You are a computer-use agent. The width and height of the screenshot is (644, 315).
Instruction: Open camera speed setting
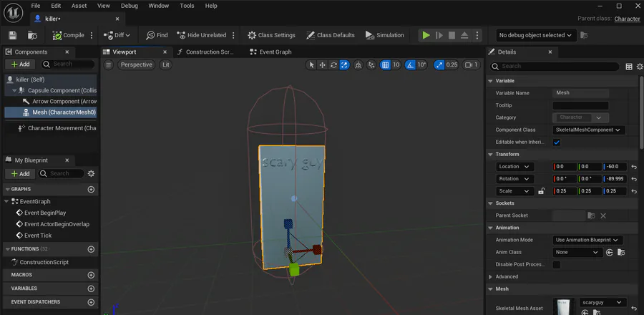coord(471,65)
